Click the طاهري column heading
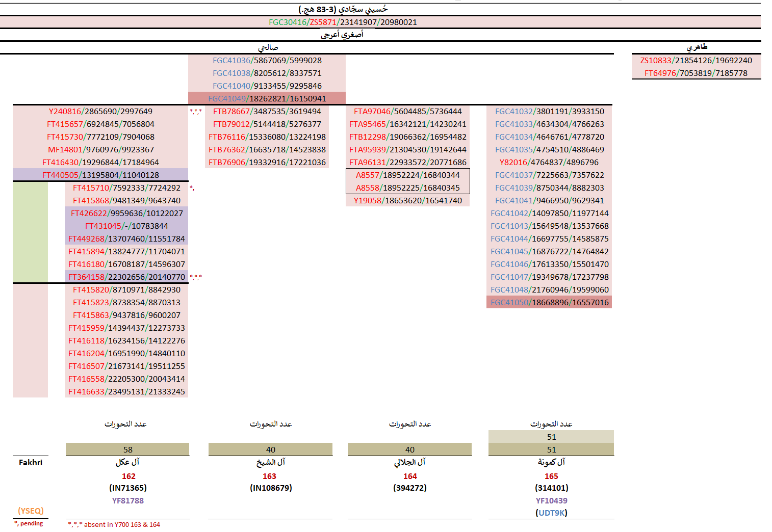 tap(697, 47)
